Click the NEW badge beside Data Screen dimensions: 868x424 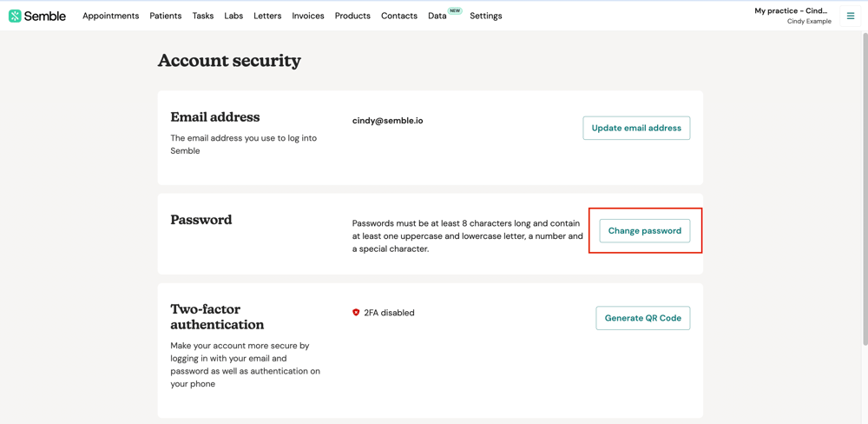[455, 11]
